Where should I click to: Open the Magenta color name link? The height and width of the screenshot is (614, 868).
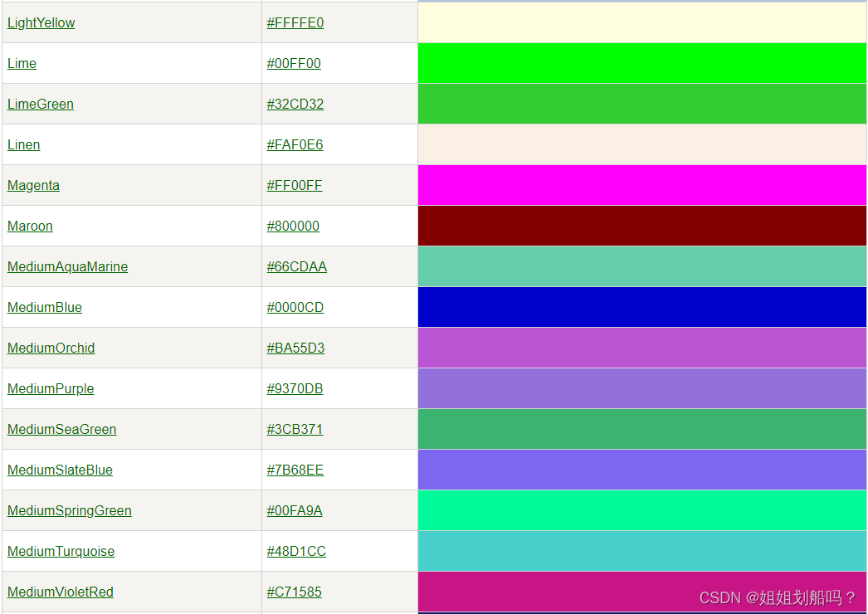click(33, 186)
